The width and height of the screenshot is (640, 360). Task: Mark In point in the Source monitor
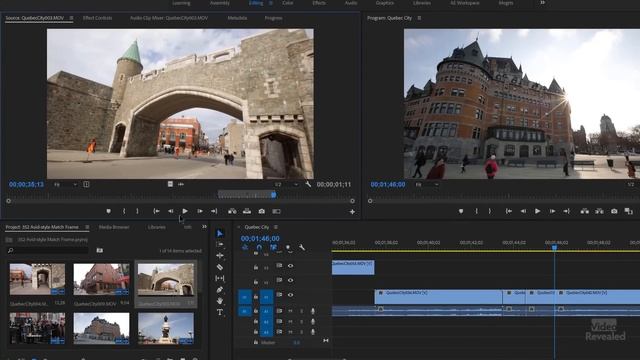[x=124, y=211]
